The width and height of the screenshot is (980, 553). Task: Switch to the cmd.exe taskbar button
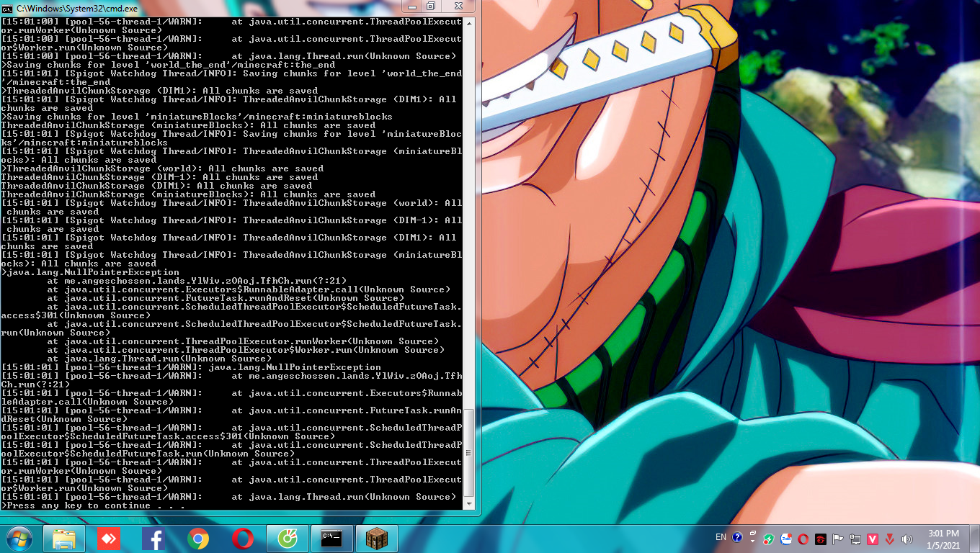[x=332, y=539]
